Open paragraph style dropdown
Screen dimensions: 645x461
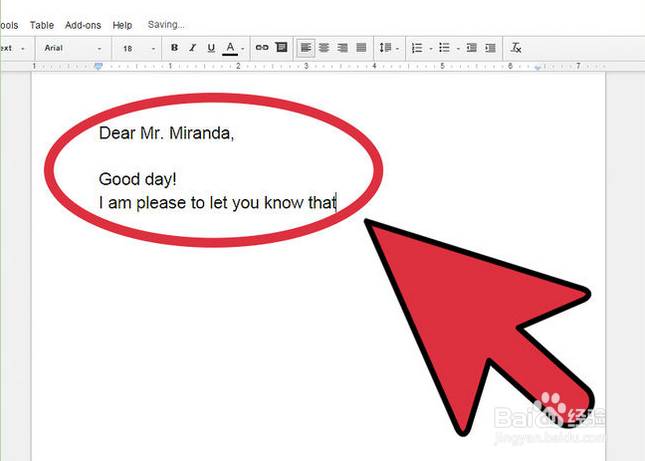(14, 48)
